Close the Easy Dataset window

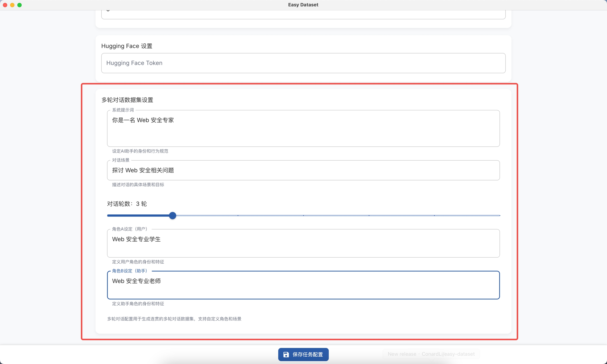click(5, 5)
